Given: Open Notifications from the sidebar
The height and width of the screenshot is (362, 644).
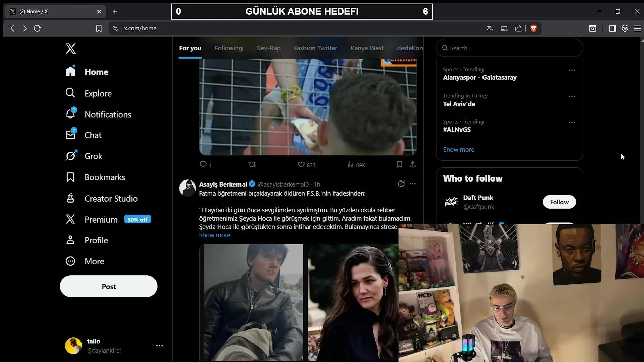Looking at the screenshot, I should click(x=98, y=114).
